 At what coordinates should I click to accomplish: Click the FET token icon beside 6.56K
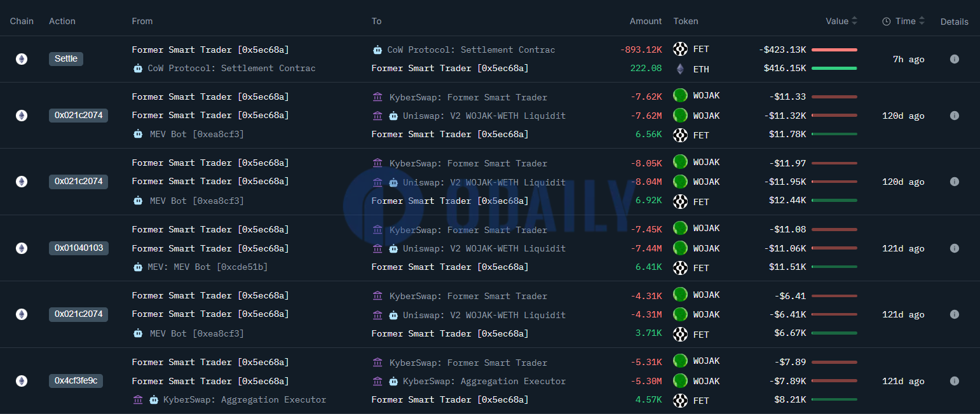(x=681, y=135)
